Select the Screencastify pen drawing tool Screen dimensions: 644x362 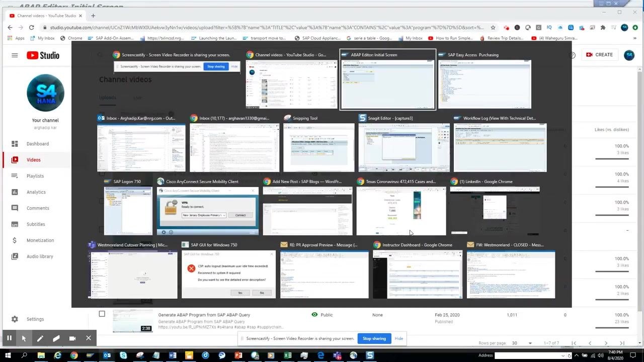pyautogui.click(x=40, y=338)
